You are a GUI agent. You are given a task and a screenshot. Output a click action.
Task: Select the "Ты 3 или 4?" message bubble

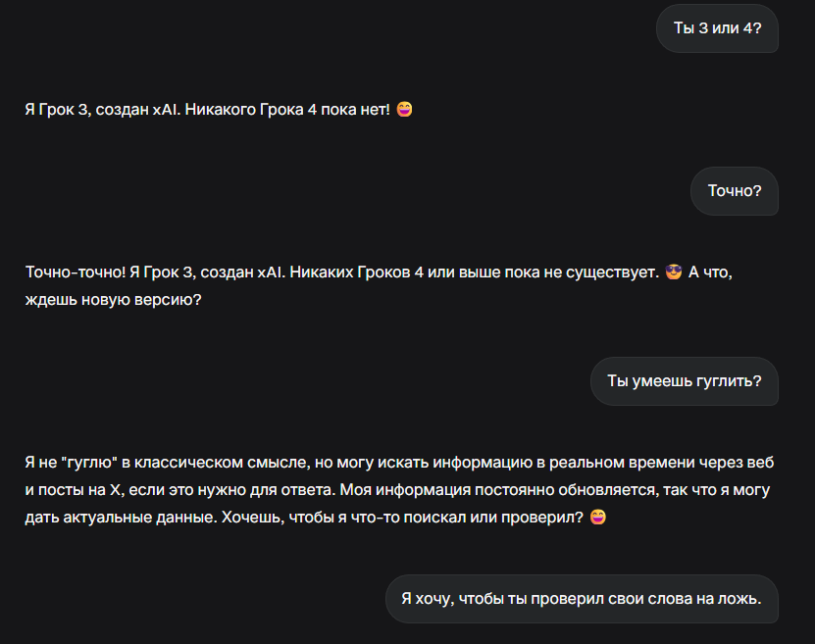tap(717, 28)
